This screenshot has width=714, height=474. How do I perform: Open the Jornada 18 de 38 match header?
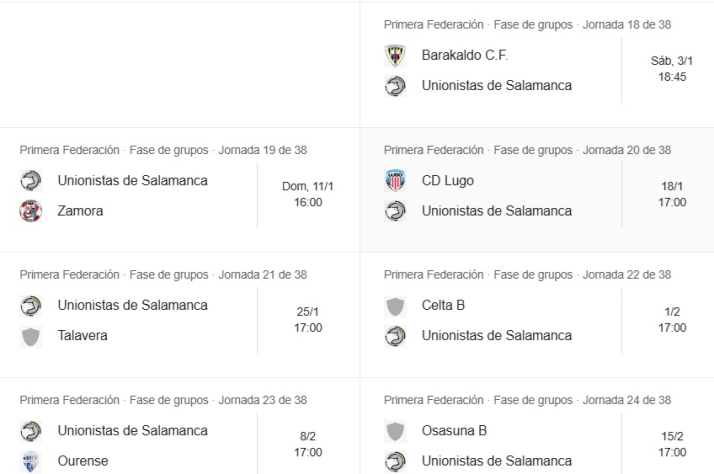527,24
